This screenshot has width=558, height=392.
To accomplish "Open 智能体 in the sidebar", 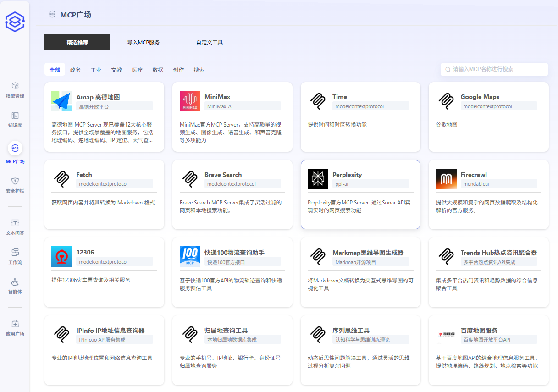I will [15, 286].
